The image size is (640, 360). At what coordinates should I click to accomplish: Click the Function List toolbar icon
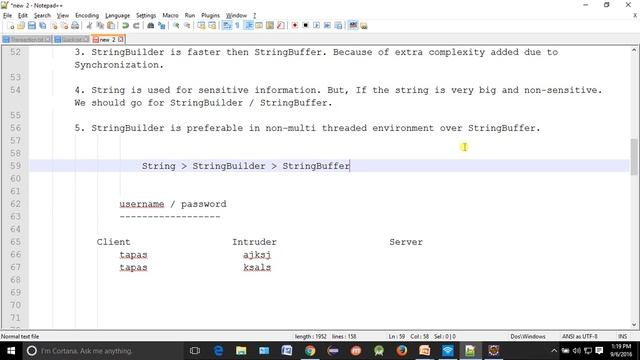point(280,26)
